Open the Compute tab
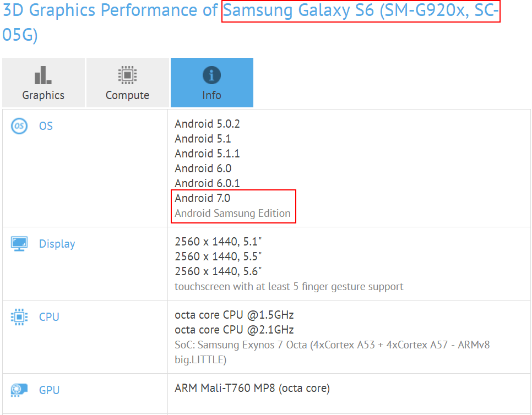This screenshot has width=532, height=415. [127, 95]
